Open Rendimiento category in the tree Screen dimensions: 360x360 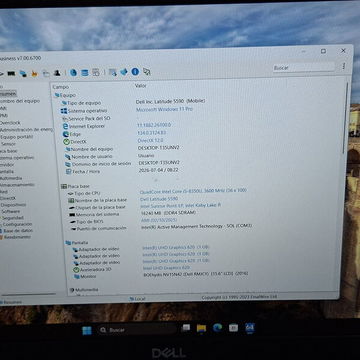[17, 237]
